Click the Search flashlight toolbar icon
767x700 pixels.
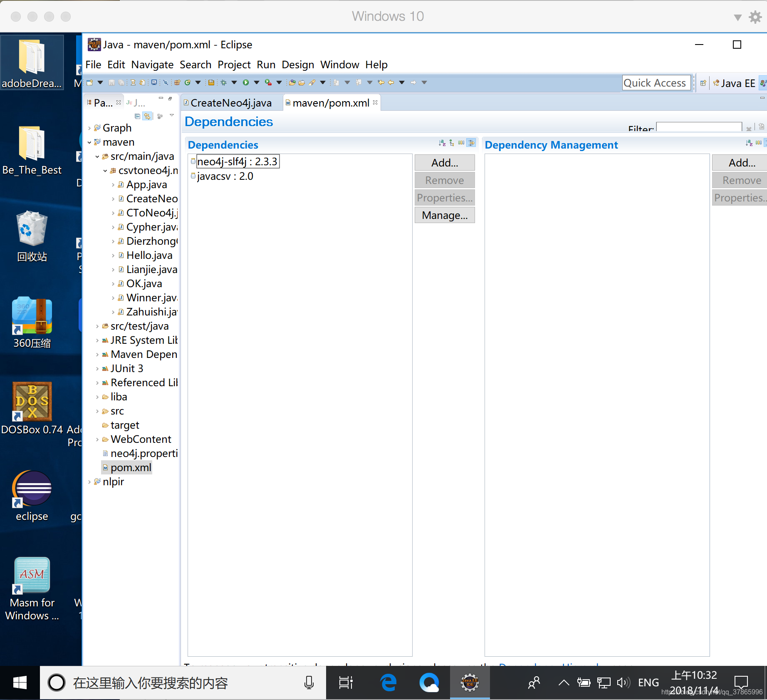coord(312,82)
